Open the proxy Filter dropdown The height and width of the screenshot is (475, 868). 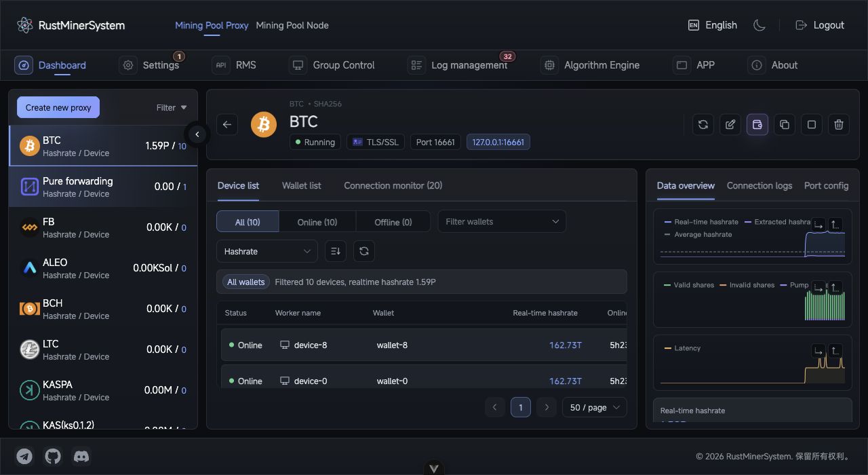(x=172, y=107)
